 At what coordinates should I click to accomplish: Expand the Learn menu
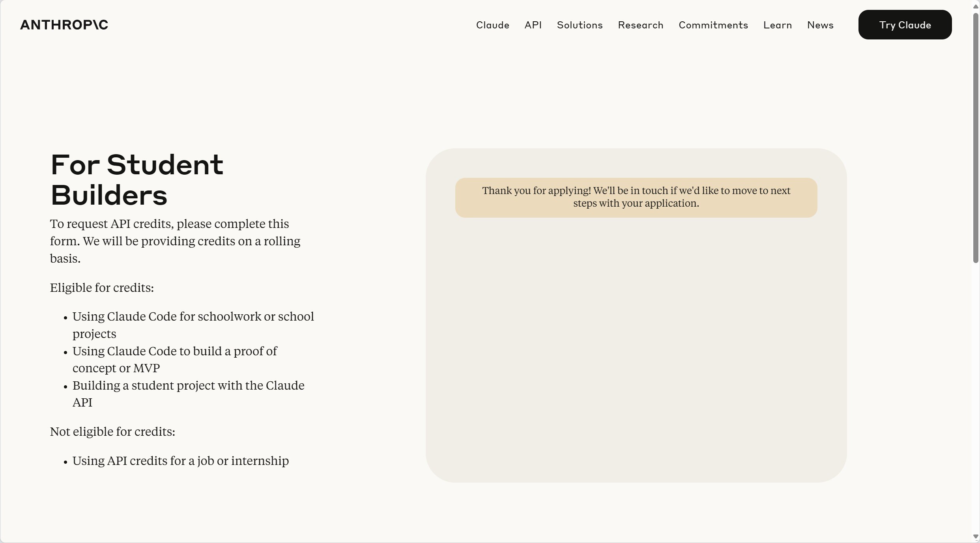(x=777, y=25)
